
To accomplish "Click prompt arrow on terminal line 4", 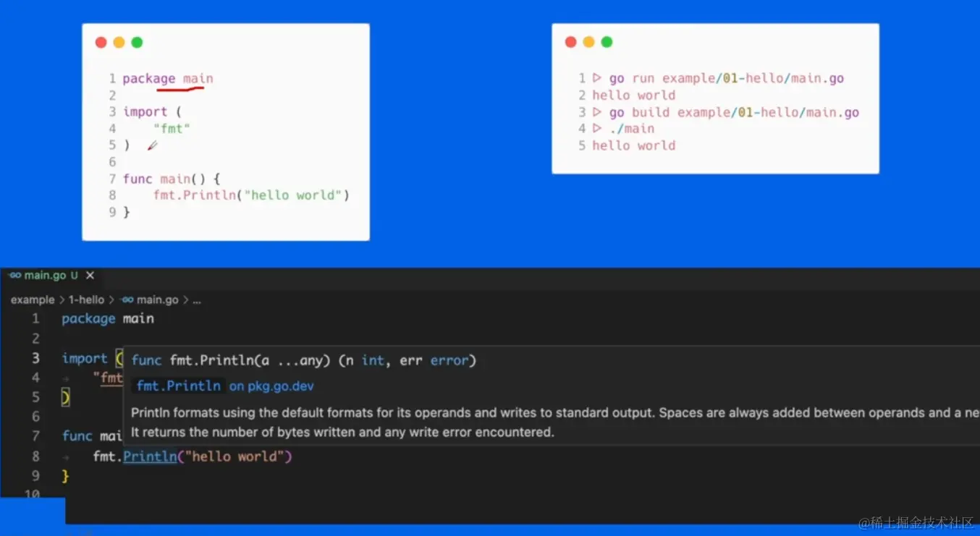I will coord(597,128).
